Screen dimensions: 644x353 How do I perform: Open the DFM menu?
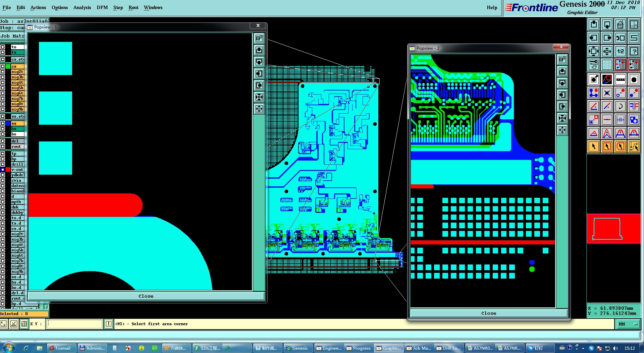(x=102, y=7)
